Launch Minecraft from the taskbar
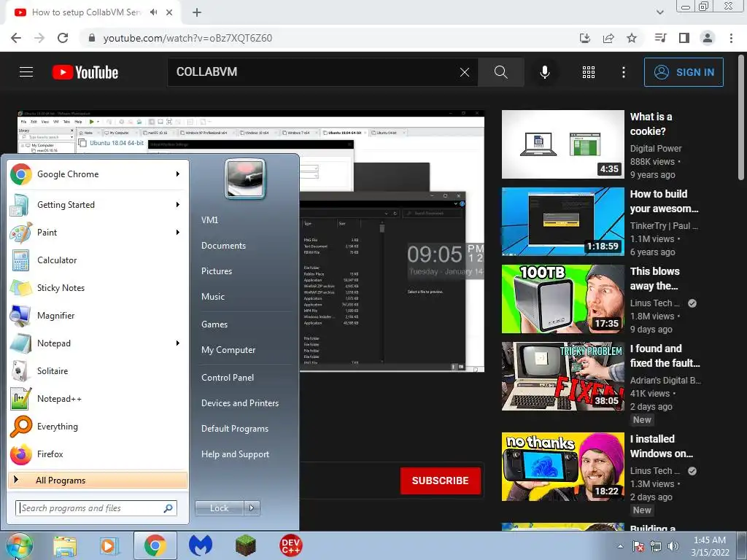The height and width of the screenshot is (560, 747). 245,545
